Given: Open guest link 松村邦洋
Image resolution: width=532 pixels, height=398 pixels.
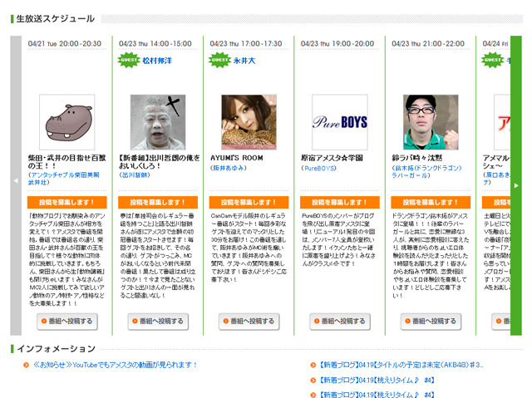Looking at the screenshot, I should coord(157,61).
